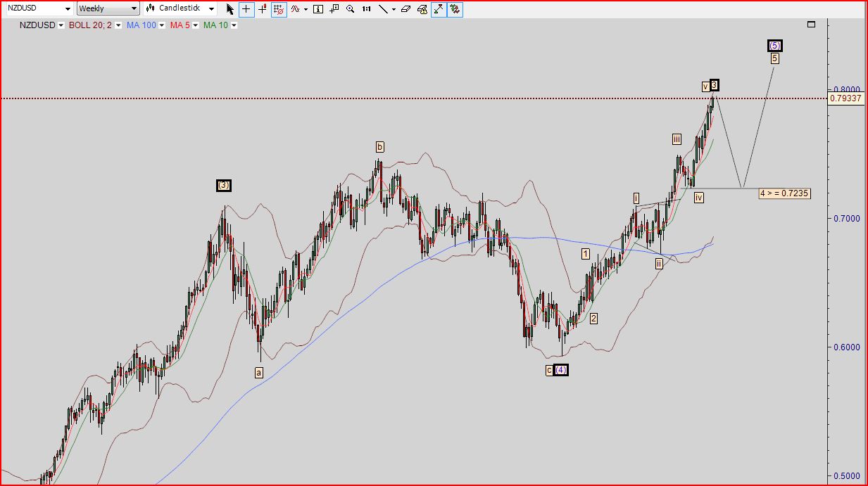Screen dimensions: 868x486
Task: Select the boxed '1' wave label
Action: (x=585, y=254)
